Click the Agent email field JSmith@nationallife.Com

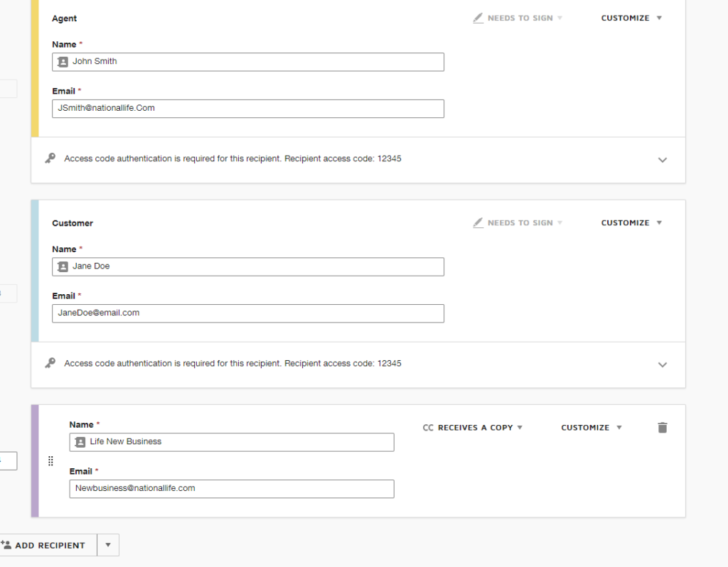(248, 109)
